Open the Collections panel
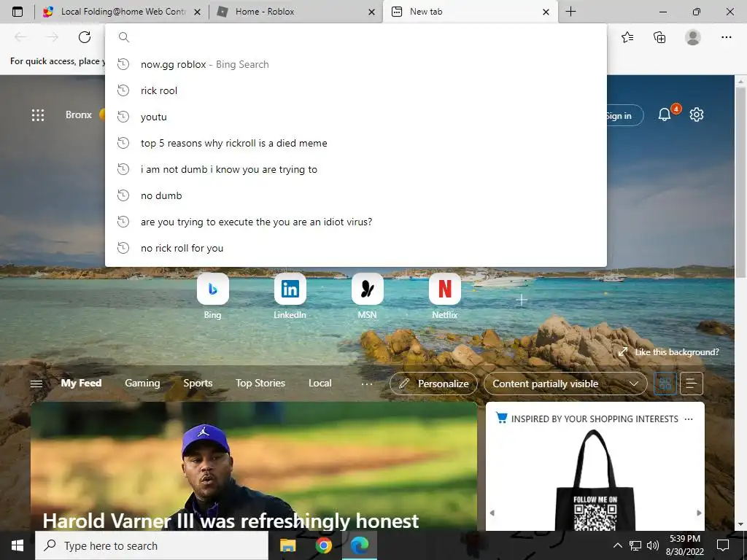This screenshot has width=747, height=560. tap(659, 37)
